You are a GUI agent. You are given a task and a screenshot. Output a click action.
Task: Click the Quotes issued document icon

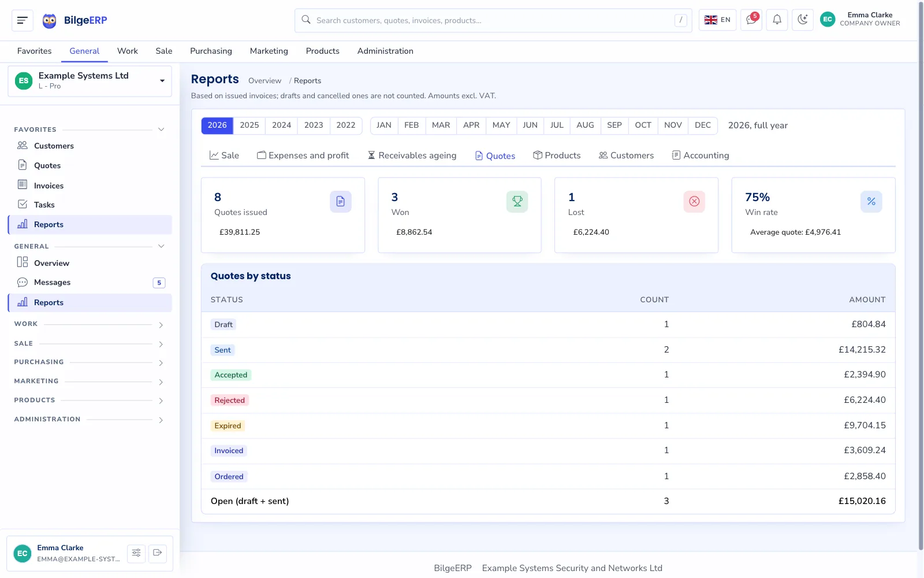point(341,202)
